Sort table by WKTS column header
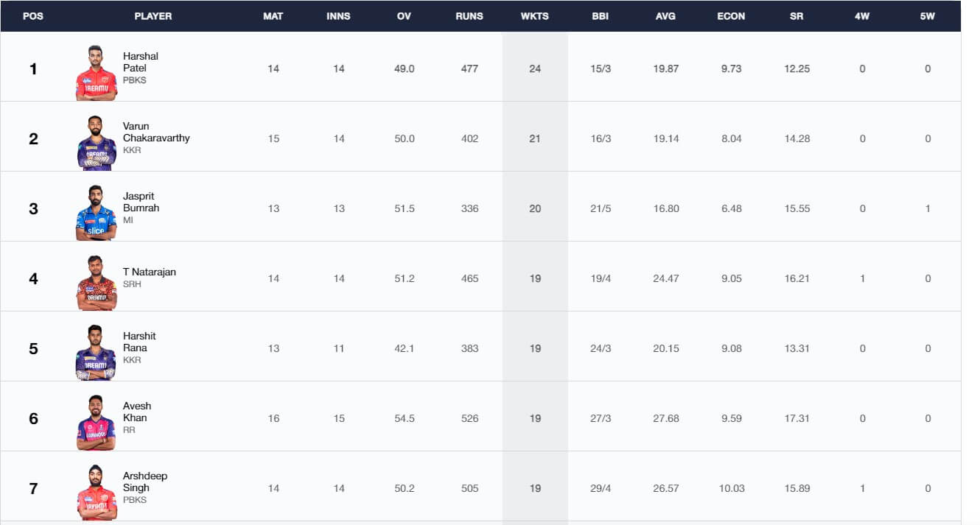This screenshot has width=980, height=525. click(x=535, y=16)
